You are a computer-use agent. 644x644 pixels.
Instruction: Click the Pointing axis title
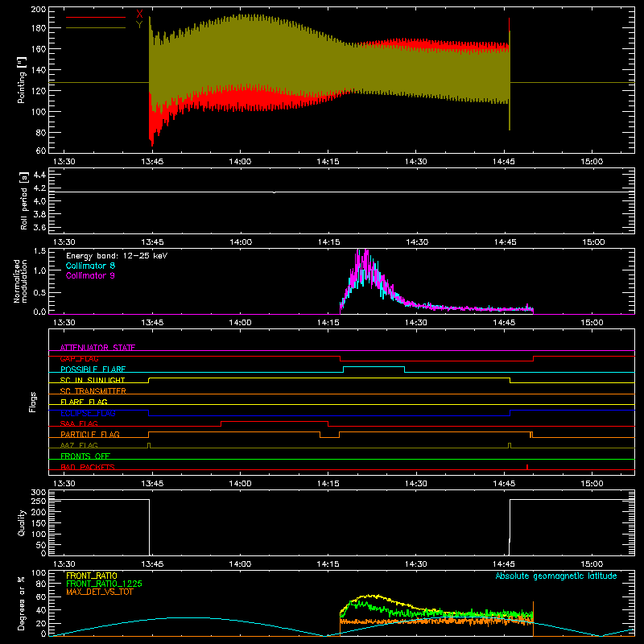coord(22,80)
